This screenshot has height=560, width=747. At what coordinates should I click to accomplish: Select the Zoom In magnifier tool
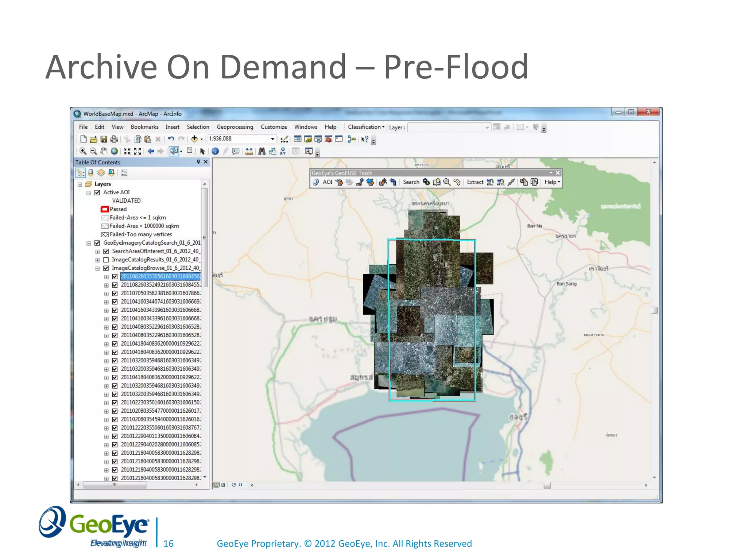click(x=83, y=151)
